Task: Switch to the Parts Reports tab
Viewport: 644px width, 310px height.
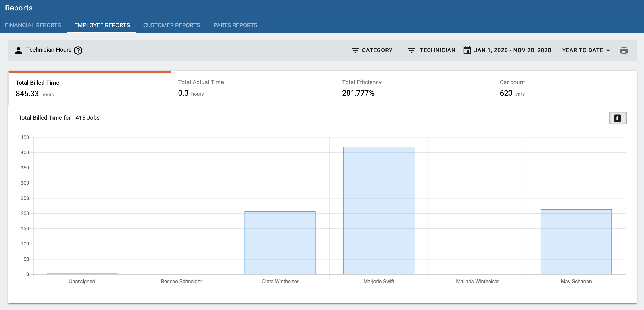Action: click(x=235, y=25)
